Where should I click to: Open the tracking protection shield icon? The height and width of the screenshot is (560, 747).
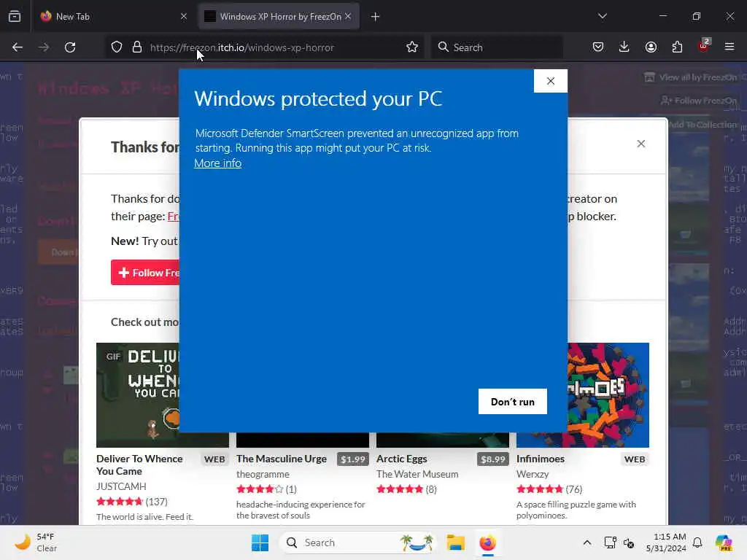click(117, 47)
